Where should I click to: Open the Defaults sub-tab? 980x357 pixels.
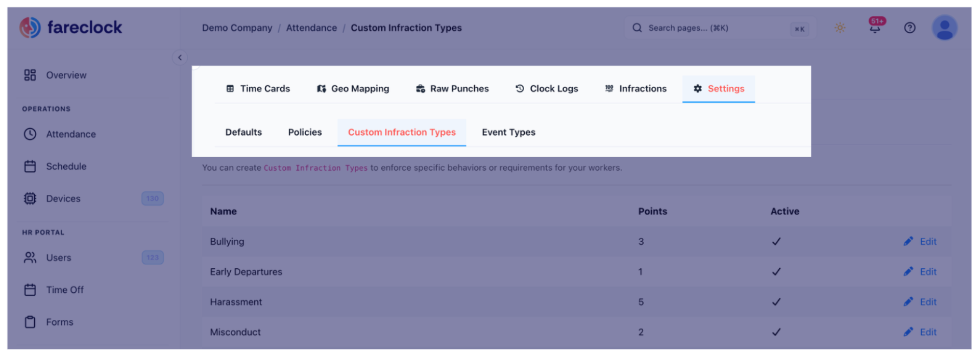pyautogui.click(x=243, y=132)
